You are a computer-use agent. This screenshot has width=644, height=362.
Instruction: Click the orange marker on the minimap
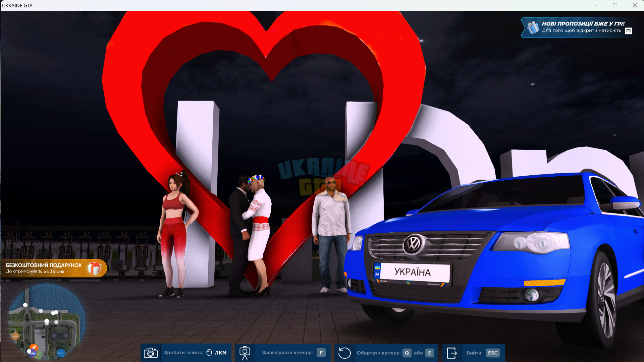point(34,347)
